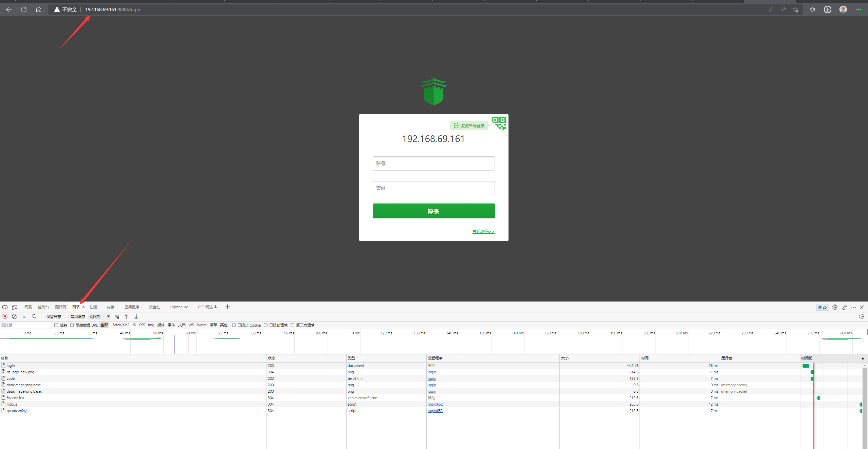Open network conditions wifi icon
This screenshot has width=868, height=449.
click(117, 316)
